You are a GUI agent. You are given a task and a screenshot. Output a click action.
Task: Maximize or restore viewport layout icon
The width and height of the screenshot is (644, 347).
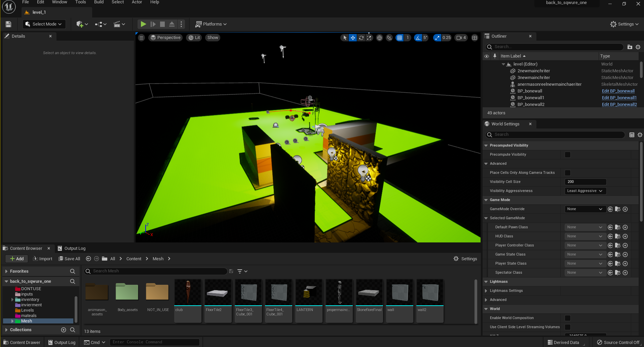tap(475, 38)
